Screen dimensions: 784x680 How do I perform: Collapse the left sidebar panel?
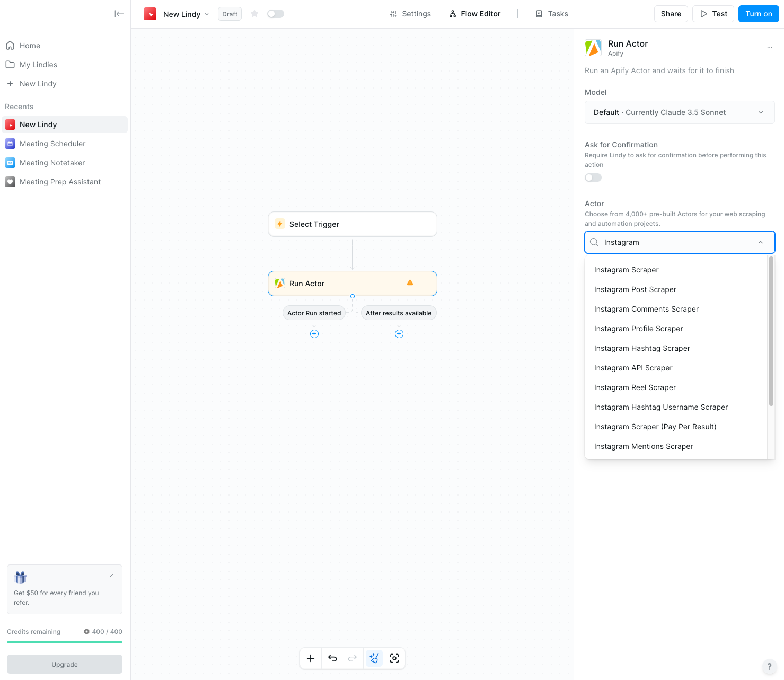(119, 14)
